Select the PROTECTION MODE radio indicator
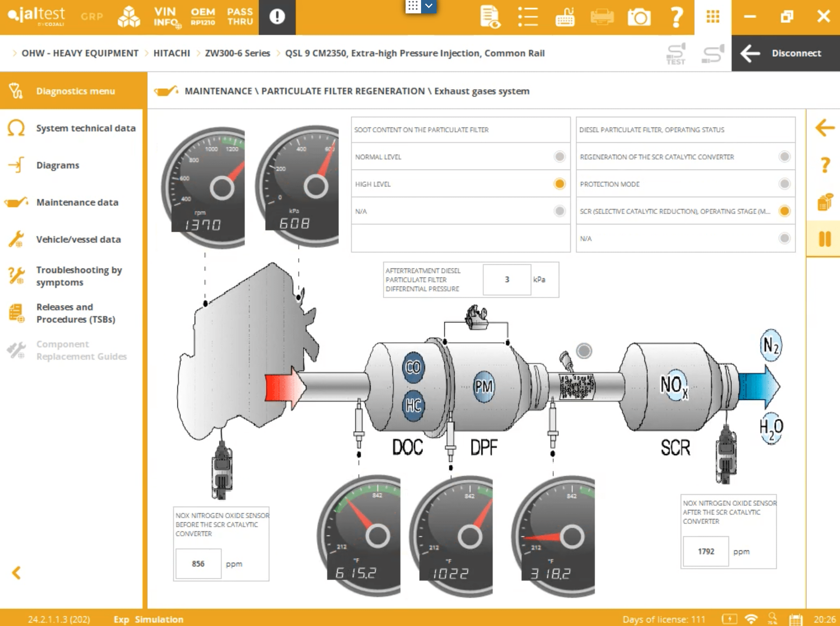The width and height of the screenshot is (840, 626). tap(784, 184)
